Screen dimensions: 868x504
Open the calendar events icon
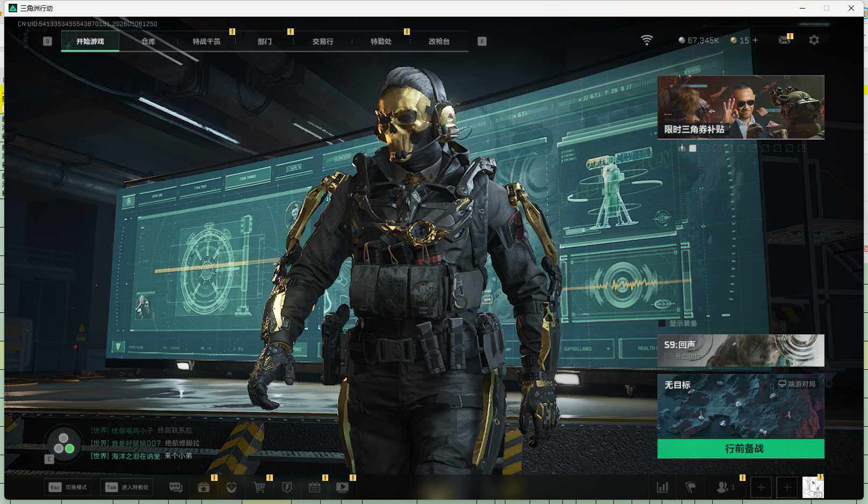[x=315, y=487]
